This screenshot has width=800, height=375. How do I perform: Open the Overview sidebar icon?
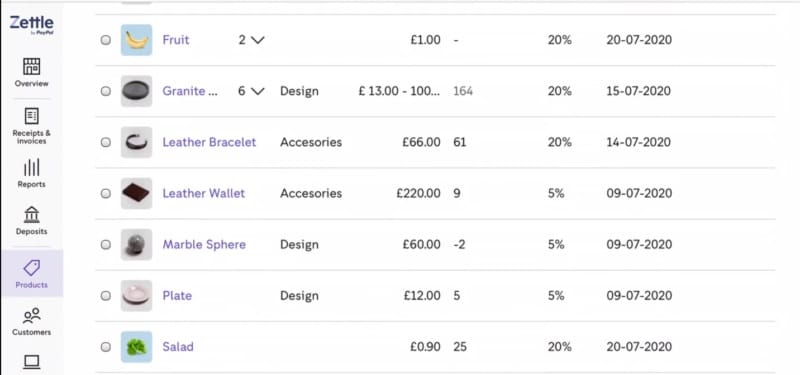[31, 67]
